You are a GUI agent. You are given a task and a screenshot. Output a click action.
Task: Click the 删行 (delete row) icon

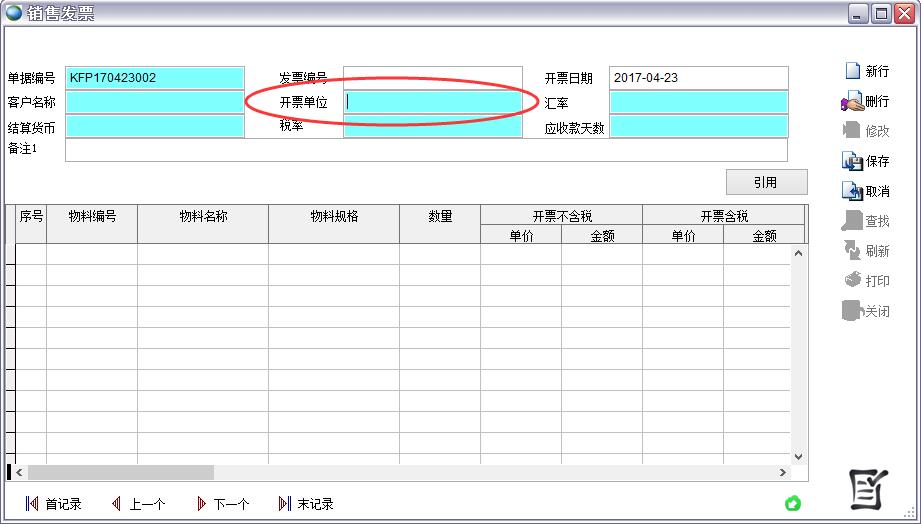[x=852, y=101]
